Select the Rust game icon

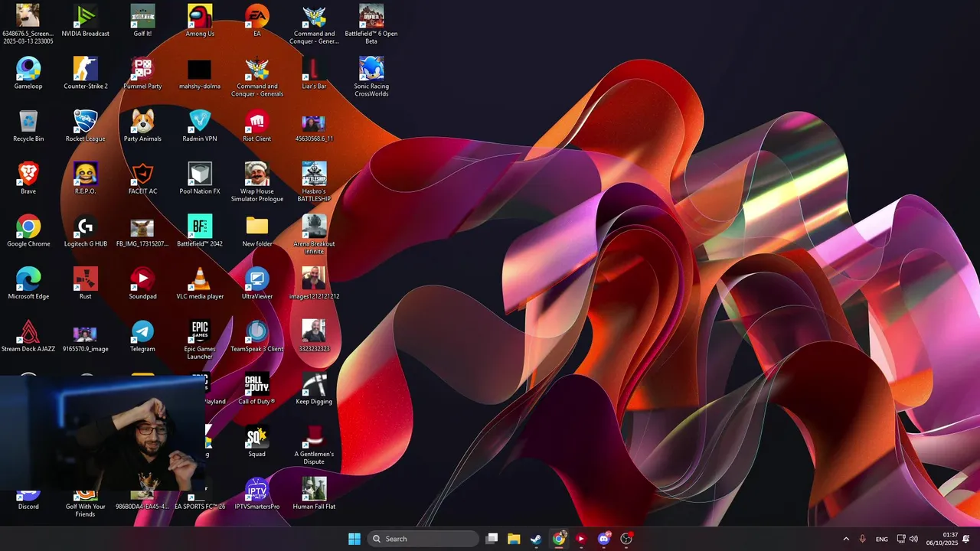[x=85, y=284]
